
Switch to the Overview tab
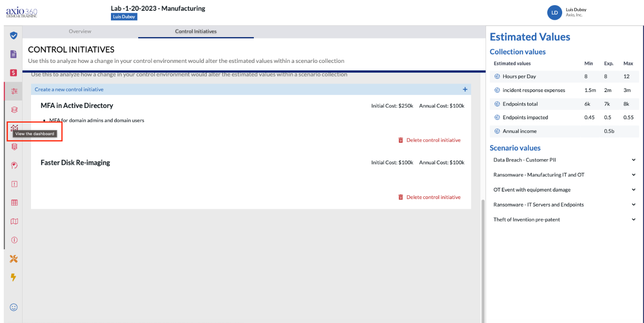point(80,31)
